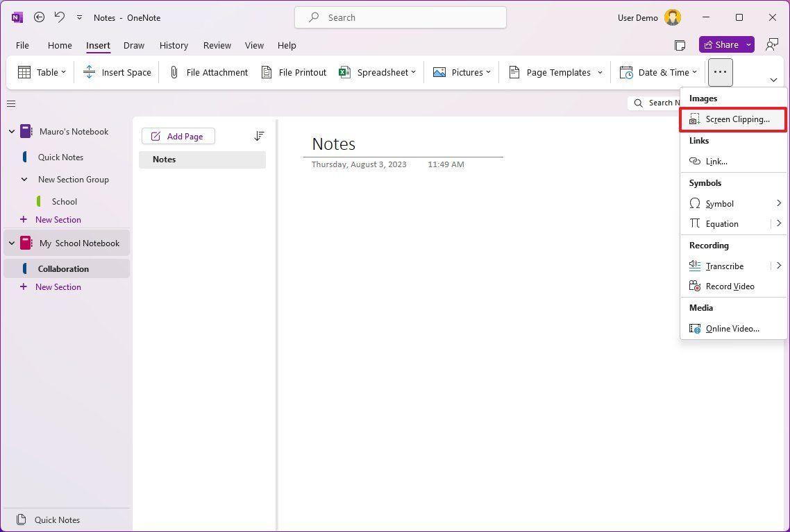Start Record Video
Screen dimensions: 790x532
728,286
